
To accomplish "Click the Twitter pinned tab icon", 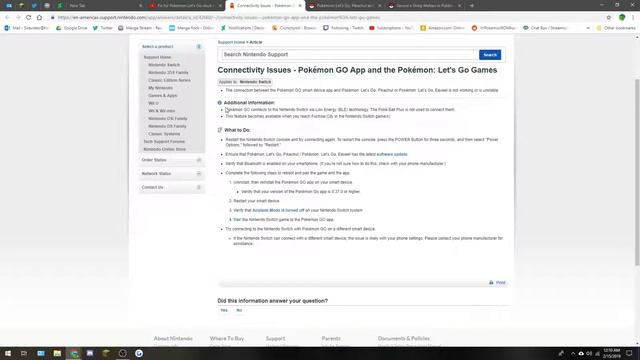I will [x=34, y=6].
